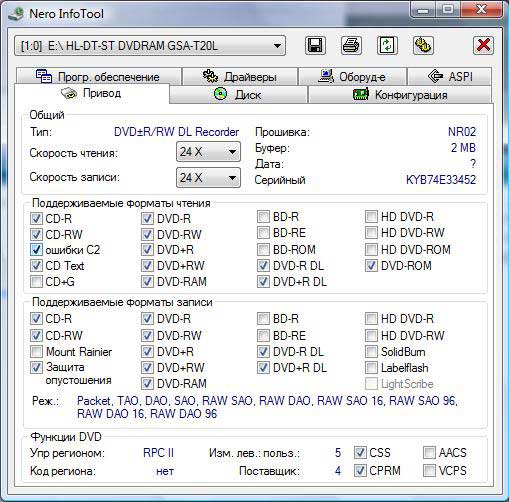The width and height of the screenshot is (509, 502).
Task: Click the red X exit icon
Action: (483, 45)
